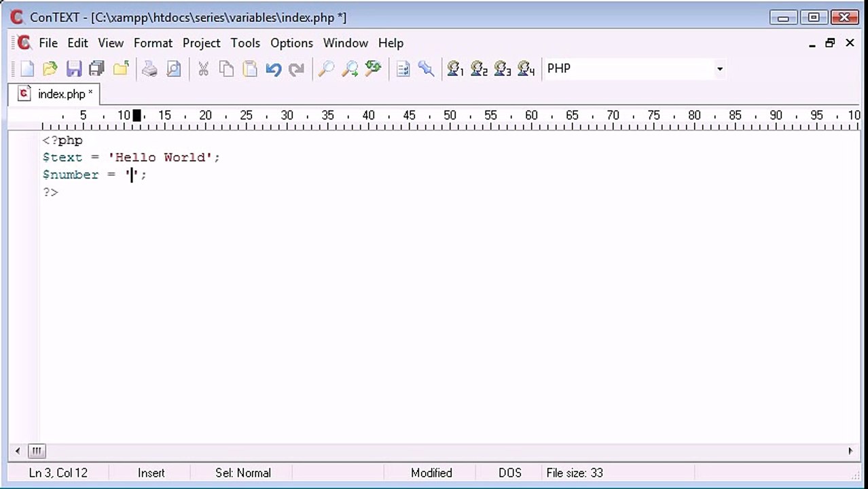Viewport: 868px width, 489px height.
Task: Run user command 3 icon
Action: [503, 69]
